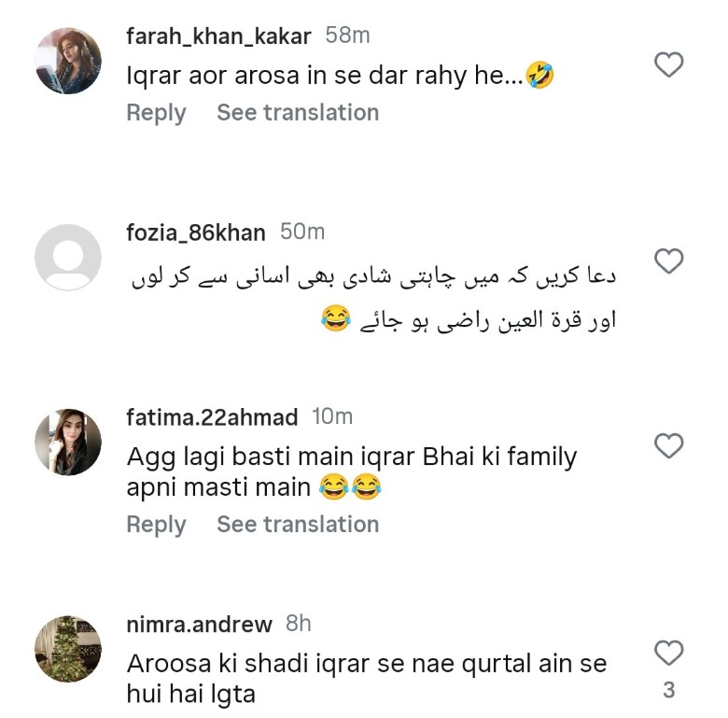Open fatima.22ahmad's profile picture

point(68,442)
